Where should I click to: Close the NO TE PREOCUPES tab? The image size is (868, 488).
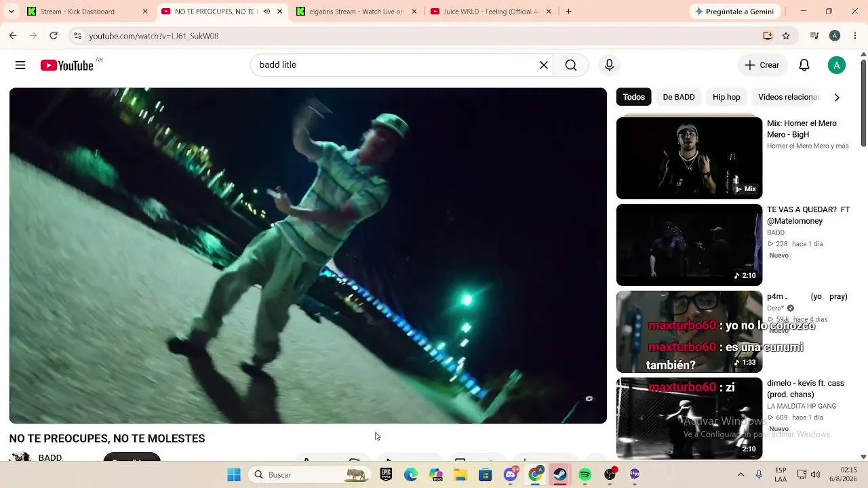click(279, 12)
